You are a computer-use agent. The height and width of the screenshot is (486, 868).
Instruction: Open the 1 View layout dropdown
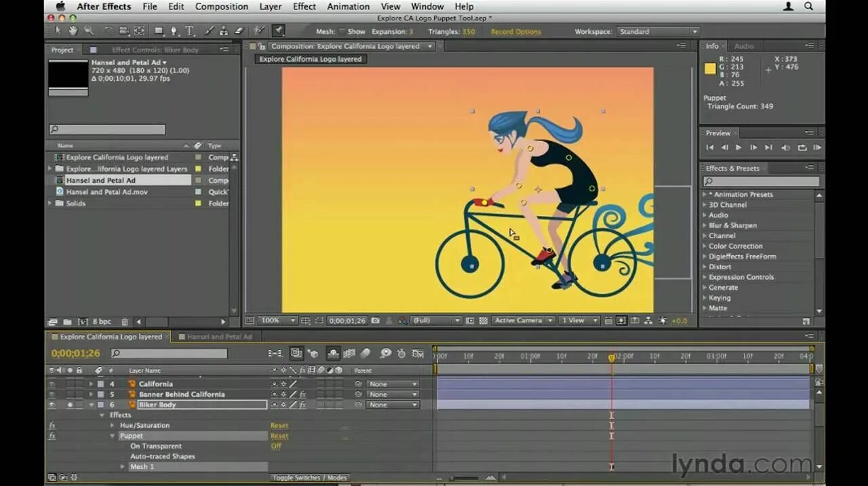tap(579, 320)
